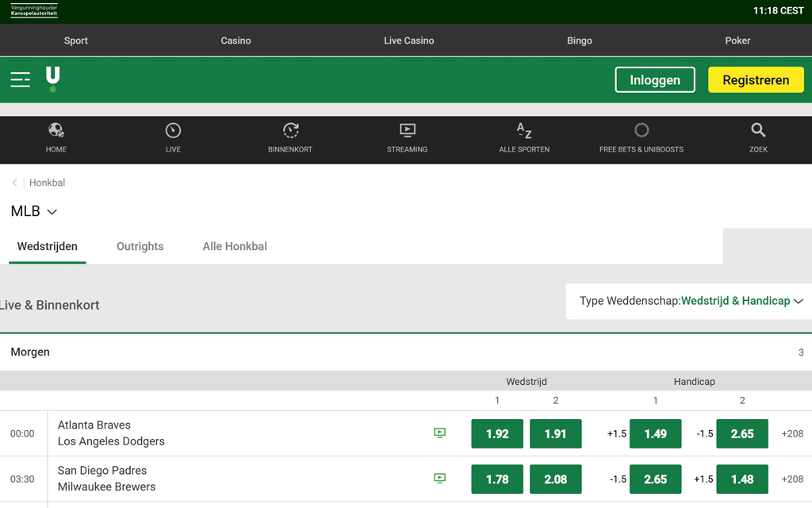The image size is (812, 508).
Task: Open the Casino menu item
Action: pyautogui.click(x=236, y=40)
